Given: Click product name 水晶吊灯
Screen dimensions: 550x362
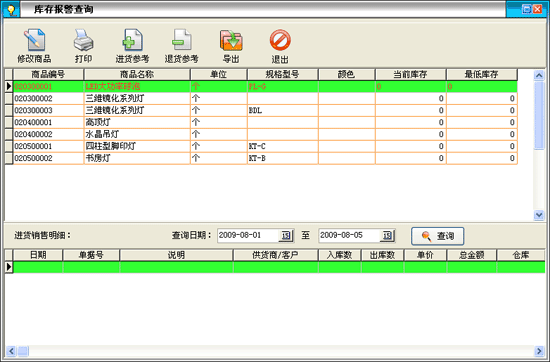Looking at the screenshot, I should click(102, 134).
